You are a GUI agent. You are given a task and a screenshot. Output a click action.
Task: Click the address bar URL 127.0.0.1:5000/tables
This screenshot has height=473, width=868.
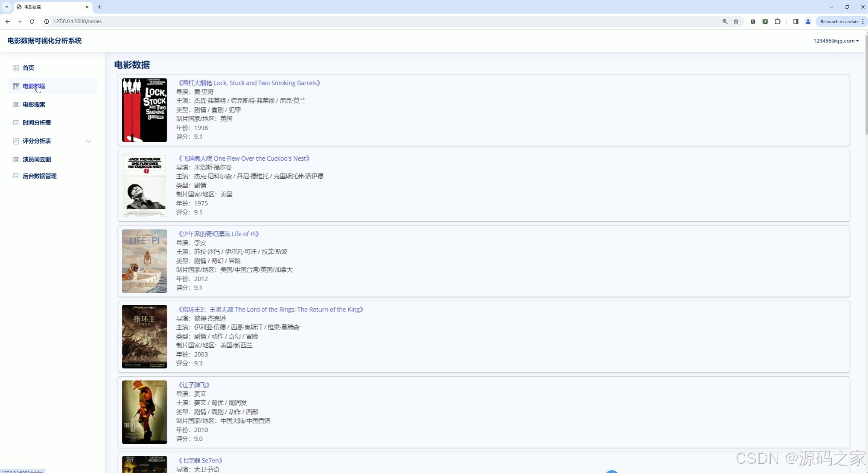78,21
